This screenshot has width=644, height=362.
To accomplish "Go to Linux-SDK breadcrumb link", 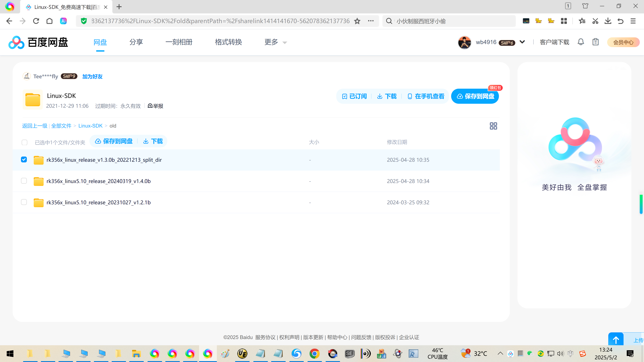I will [x=90, y=126].
